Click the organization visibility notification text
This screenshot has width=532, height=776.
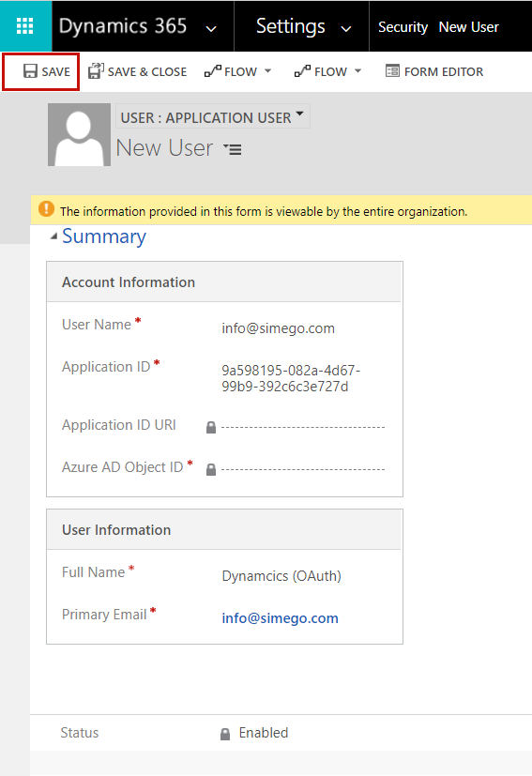click(264, 212)
